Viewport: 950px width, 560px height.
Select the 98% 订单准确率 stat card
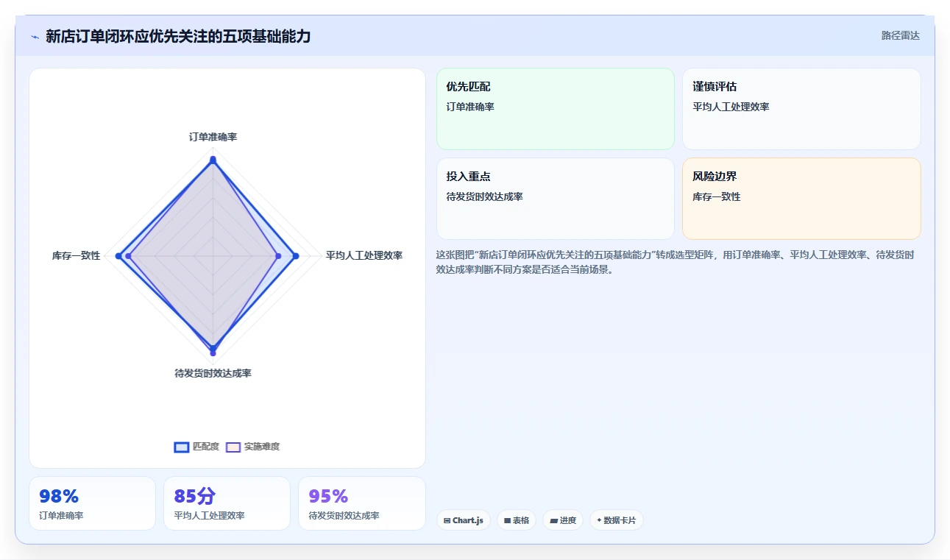pyautogui.click(x=92, y=503)
